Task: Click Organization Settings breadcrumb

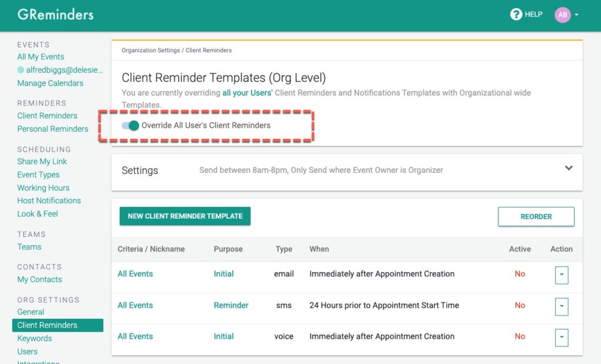Action: click(151, 50)
